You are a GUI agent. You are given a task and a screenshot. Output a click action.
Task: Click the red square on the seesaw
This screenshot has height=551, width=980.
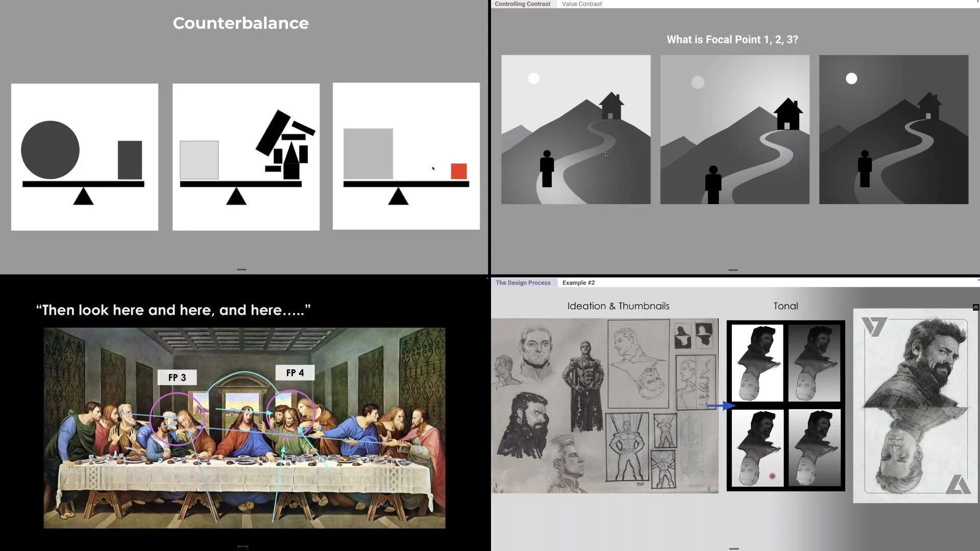[x=458, y=171]
